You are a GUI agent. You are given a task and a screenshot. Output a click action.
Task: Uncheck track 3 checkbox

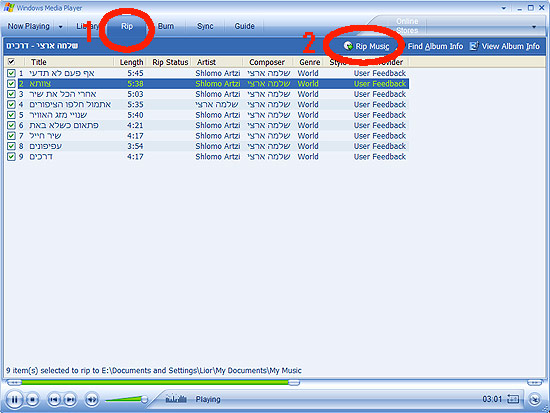[x=11, y=94]
